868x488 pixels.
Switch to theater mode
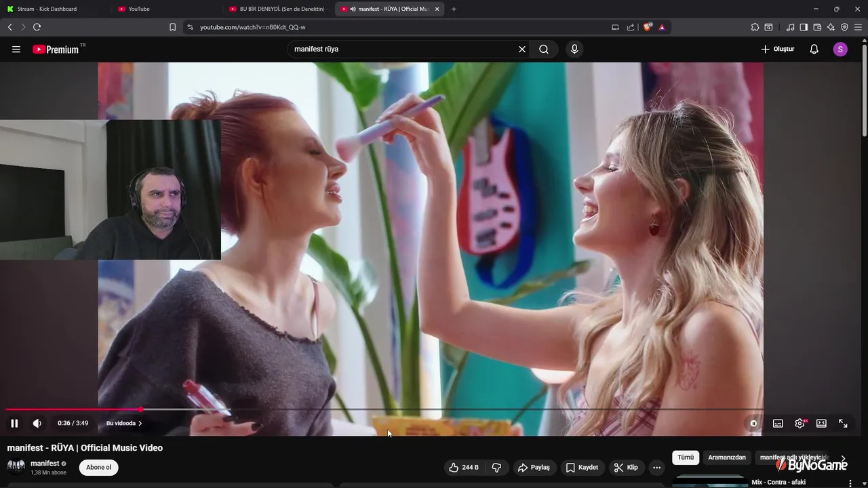point(821,424)
